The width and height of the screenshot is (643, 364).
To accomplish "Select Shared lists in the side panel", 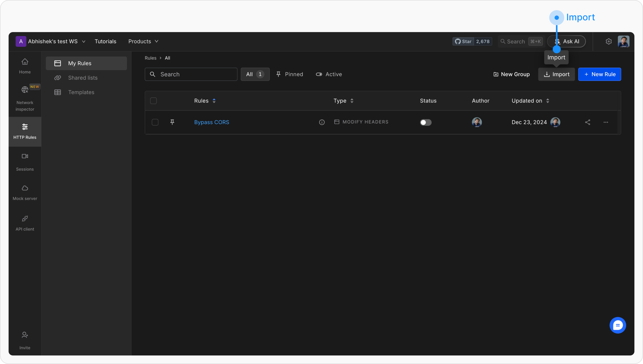I will click(83, 78).
